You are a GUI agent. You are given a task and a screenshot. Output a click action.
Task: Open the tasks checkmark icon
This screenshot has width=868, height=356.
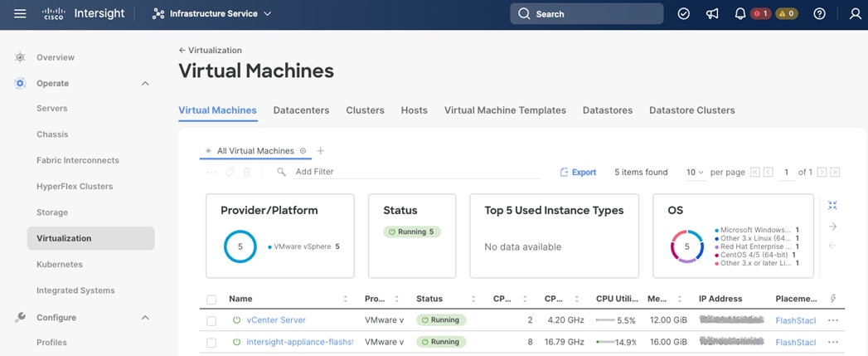pos(684,14)
